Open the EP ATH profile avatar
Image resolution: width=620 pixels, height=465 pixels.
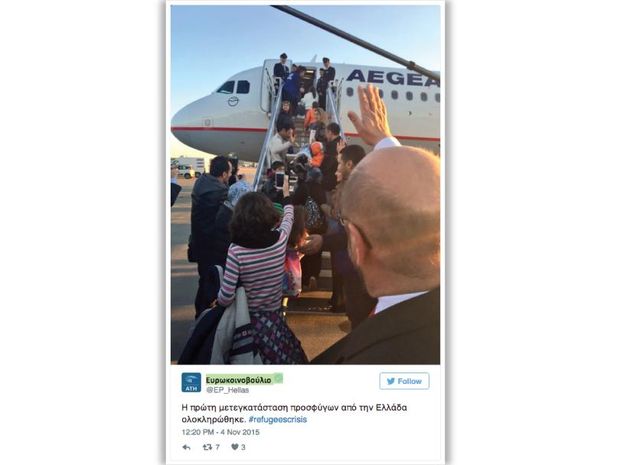point(191,383)
